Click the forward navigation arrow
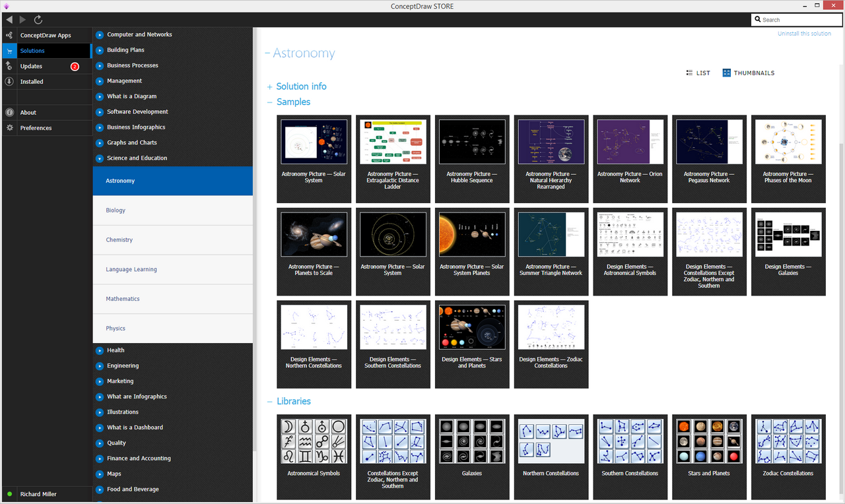This screenshot has width=845, height=504. (x=23, y=20)
